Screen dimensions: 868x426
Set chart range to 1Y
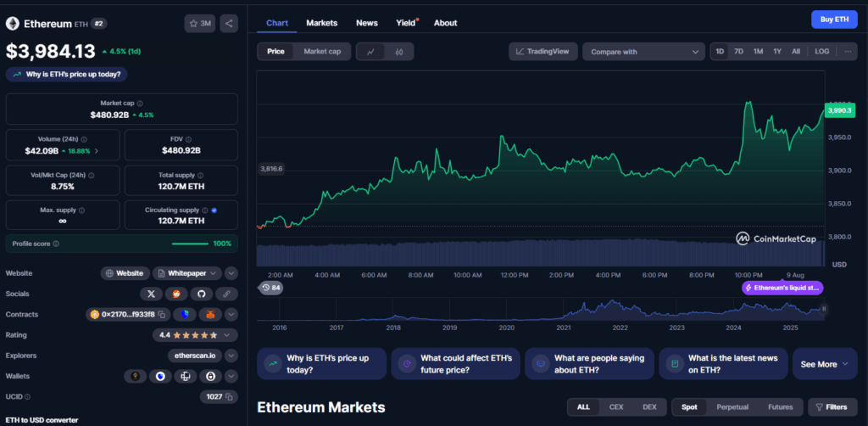pos(777,52)
